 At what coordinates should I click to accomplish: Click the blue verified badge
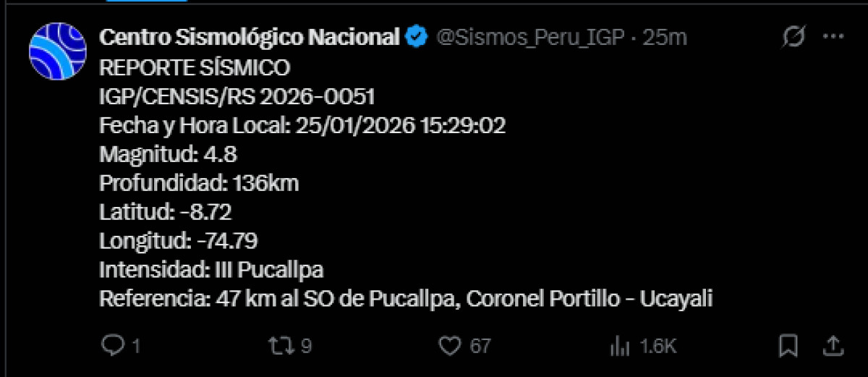pyautogui.click(x=417, y=38)
